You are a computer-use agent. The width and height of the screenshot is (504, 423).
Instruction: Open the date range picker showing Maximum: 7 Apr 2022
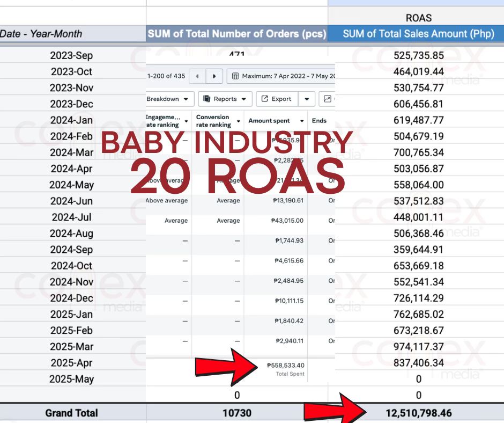coord(281,76)
